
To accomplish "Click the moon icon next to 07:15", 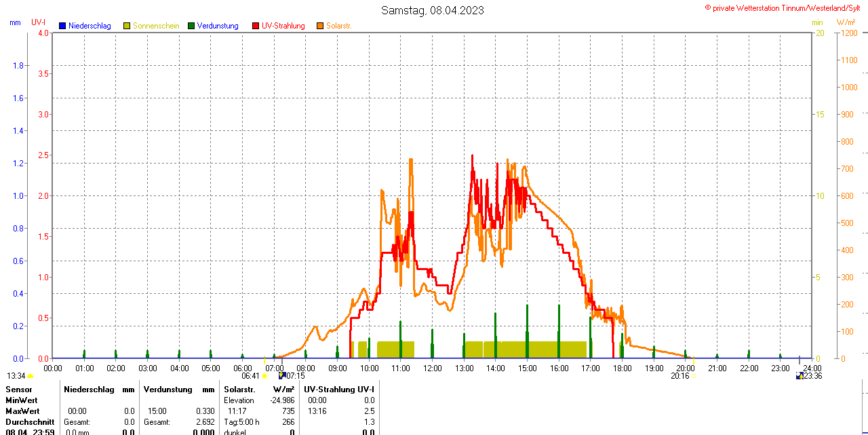I will (282, 375).
